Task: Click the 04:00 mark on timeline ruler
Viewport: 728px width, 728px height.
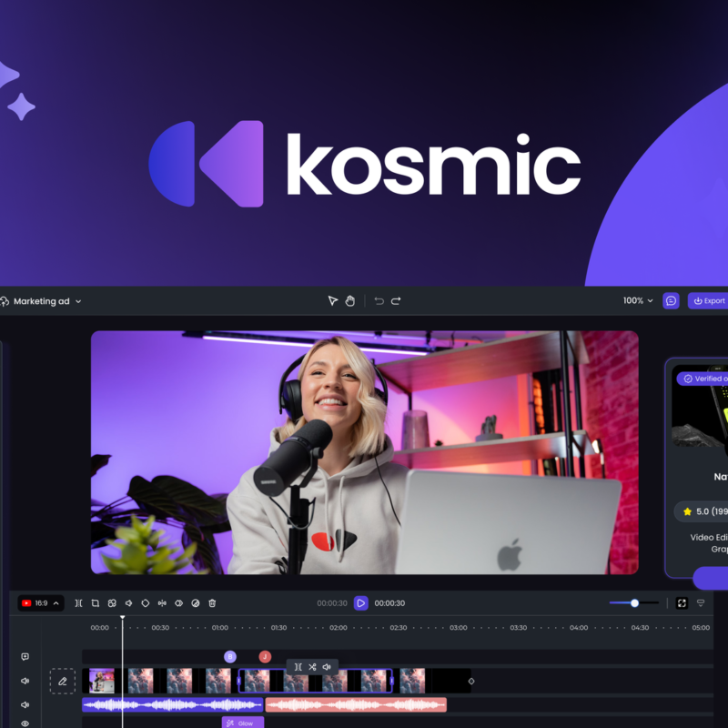Action: [x=579, y=628]
